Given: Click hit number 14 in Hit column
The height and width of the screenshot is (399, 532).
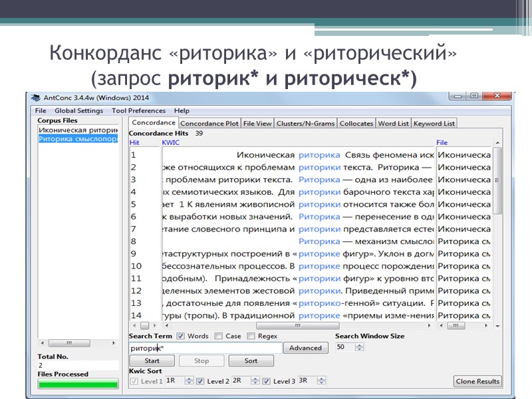Looking at the screenshot, I should 136,315.
